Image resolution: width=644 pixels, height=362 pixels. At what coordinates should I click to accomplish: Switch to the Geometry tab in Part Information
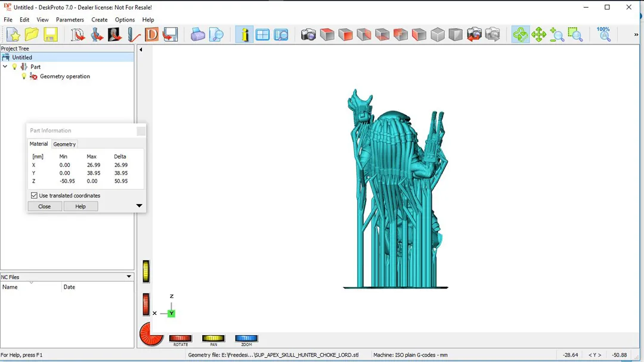(x=64, y=144)
